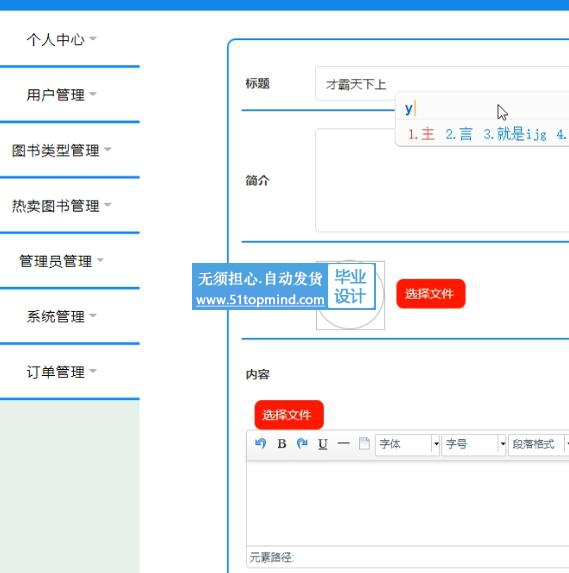The height and width of the screenshot is (573, 569).
Task: Open the www.51topmind.com link
Action: point(260,300)
